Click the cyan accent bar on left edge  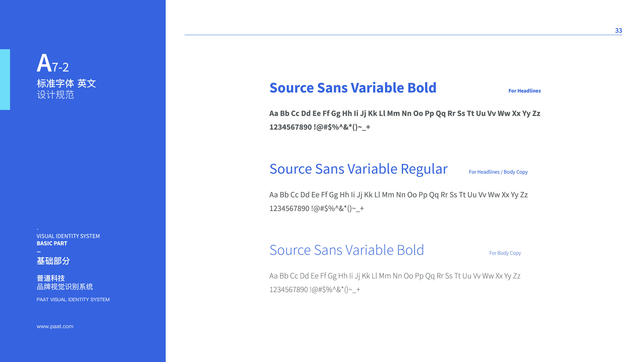(x=5, y=79)
